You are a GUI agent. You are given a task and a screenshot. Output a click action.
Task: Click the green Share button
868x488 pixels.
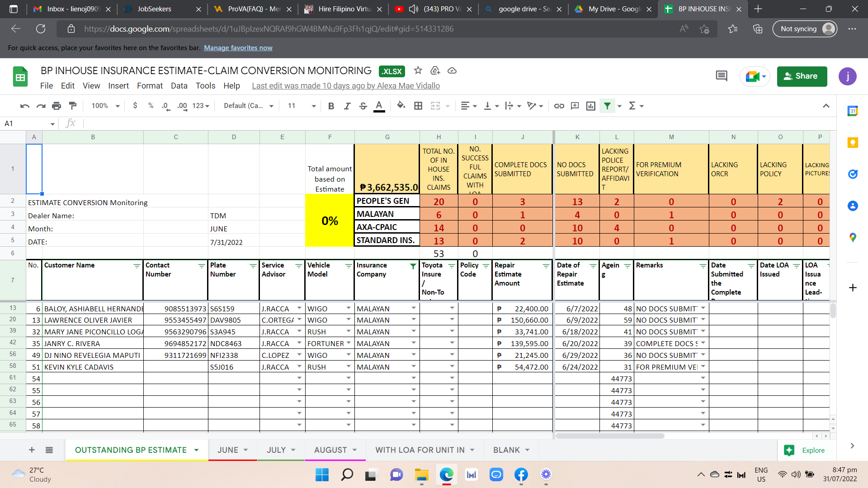click(x=802, y=76)
